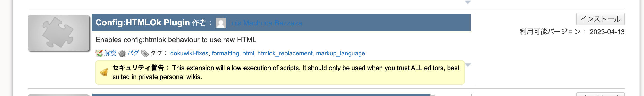644x96 pixels.
Task: Open the 解説 documentation pencil icon
Action: click(x=99, y=53)
